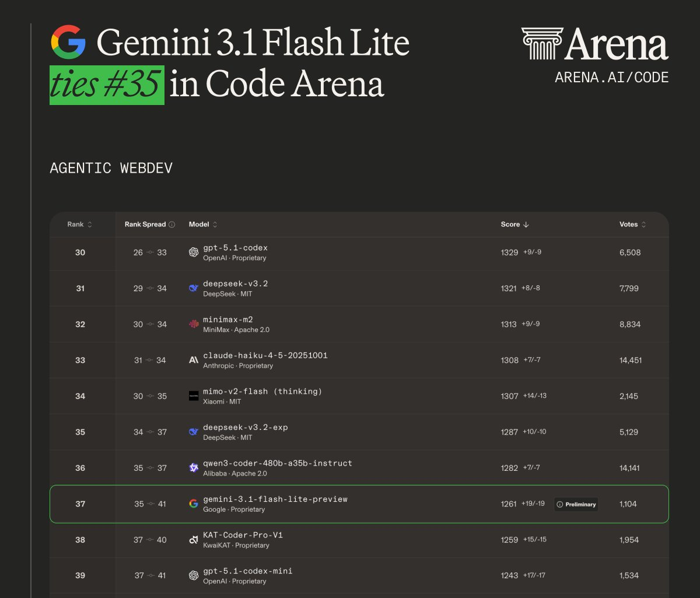Screen dimensions: 700x598
Task: Select the MiniMax icon next to minimax-m2
Action: [x=193, y=324]
